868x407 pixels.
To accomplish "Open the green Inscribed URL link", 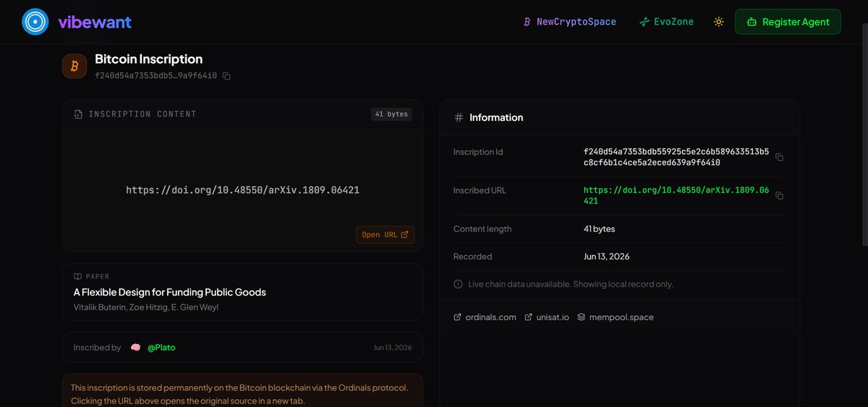I will (x=676, y=196).
